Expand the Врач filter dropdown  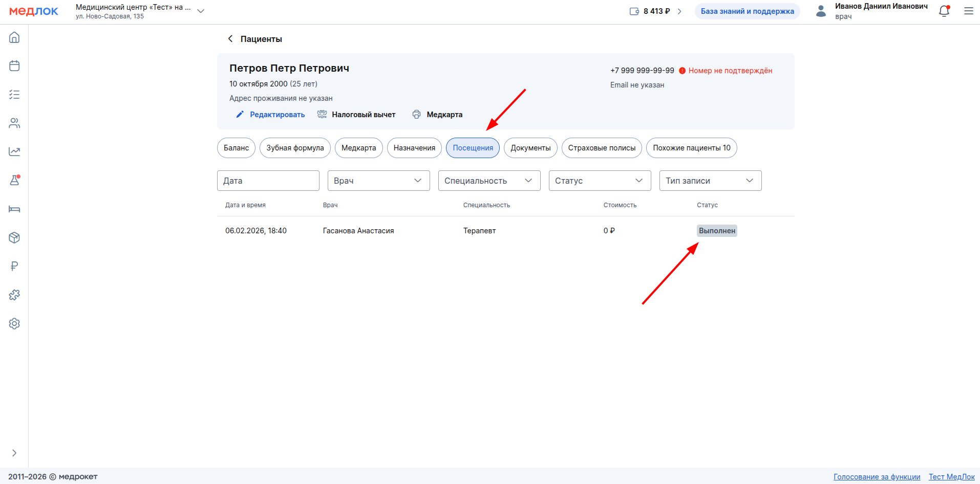pyautogui.click(x=378, y=181)
